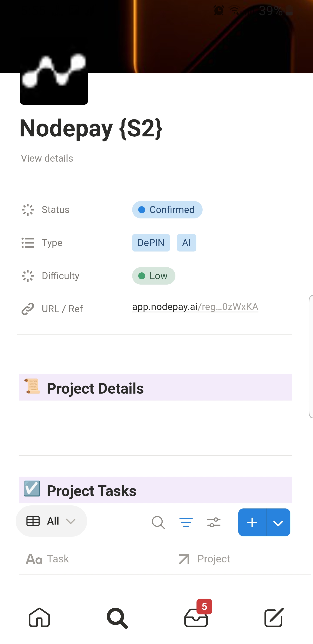Tap the Type property label

[52, 243]
